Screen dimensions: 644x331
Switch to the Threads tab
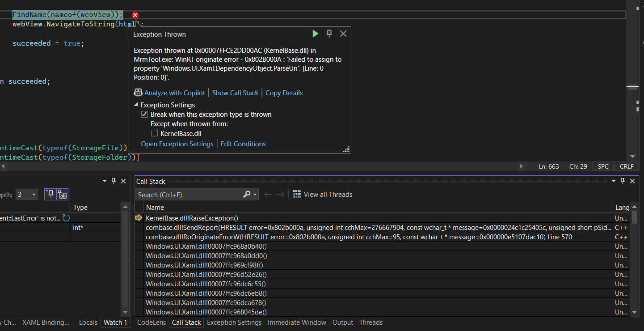click(371, 323)
